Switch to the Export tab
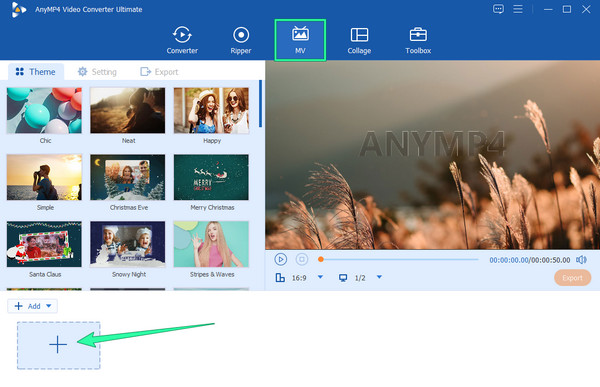The width and height of the screenshot is (600, 387). coord(159,72)
